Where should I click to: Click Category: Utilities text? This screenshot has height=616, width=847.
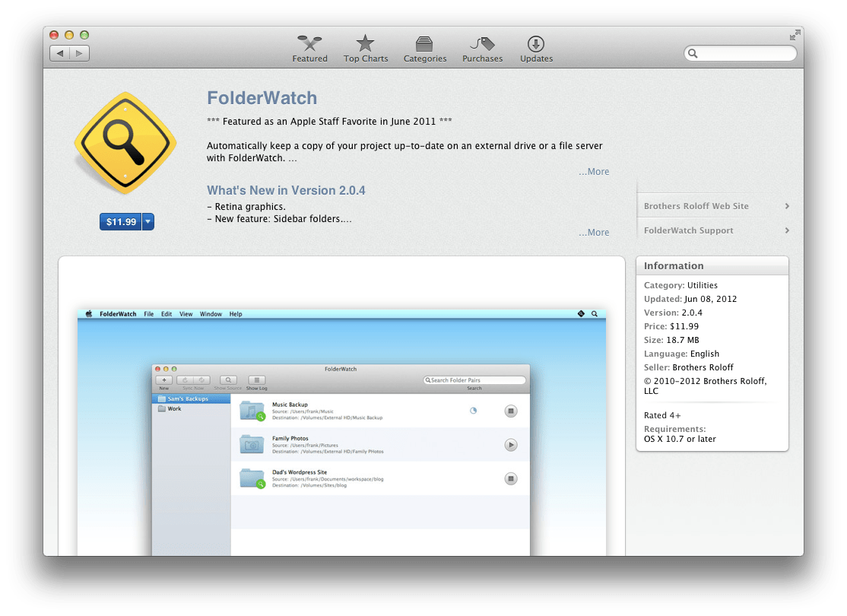click(x=680, y=285)
